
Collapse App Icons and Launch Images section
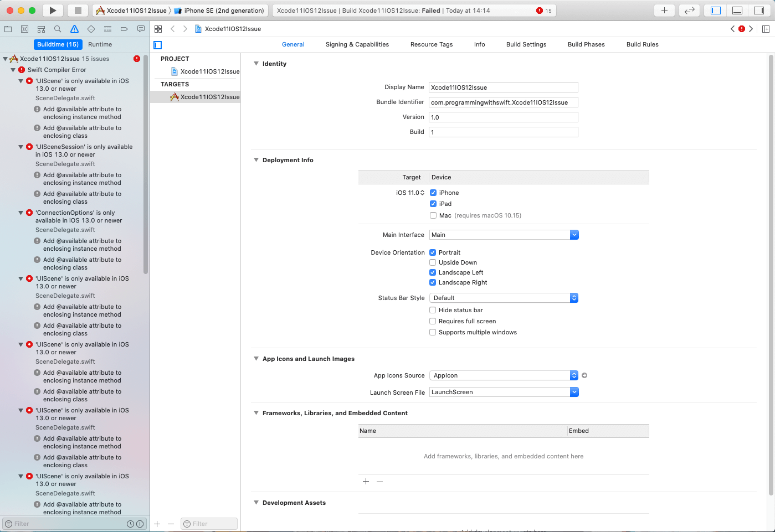point(256,359)
